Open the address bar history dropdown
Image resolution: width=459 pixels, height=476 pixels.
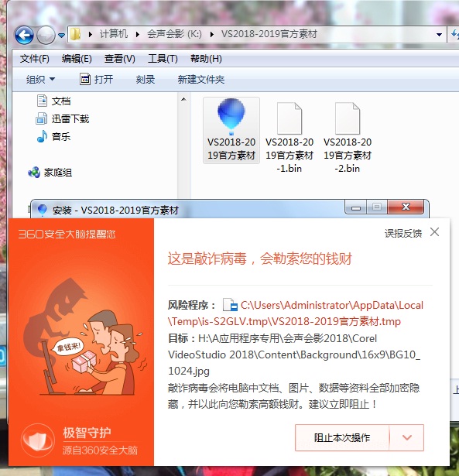[439, 35]
